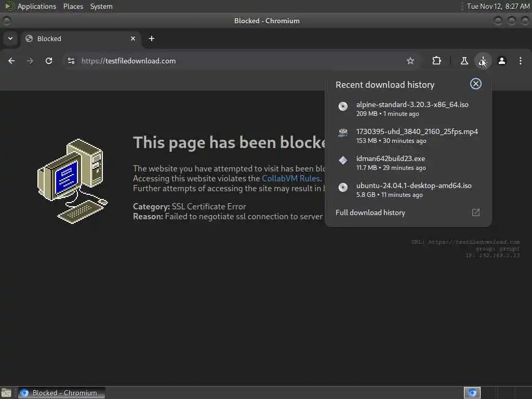This screenshot has width=532, height=399.
Task: Open Chrome Labs flask icon
Action: (x=464, y=61)
